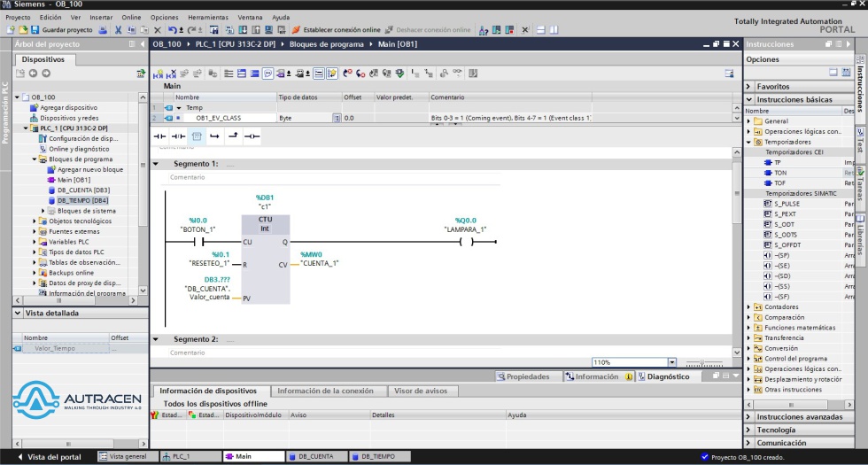Insert an open branch

(214, 136)
